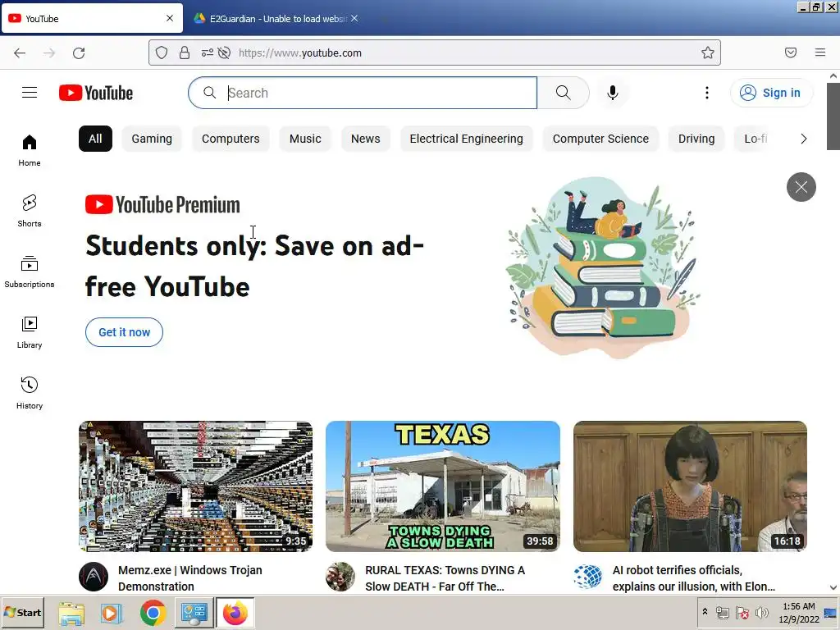Open Memz.exe Windows Trojan video thumbnail
This screenshot has height=630, width=840.
pos(195,486)
